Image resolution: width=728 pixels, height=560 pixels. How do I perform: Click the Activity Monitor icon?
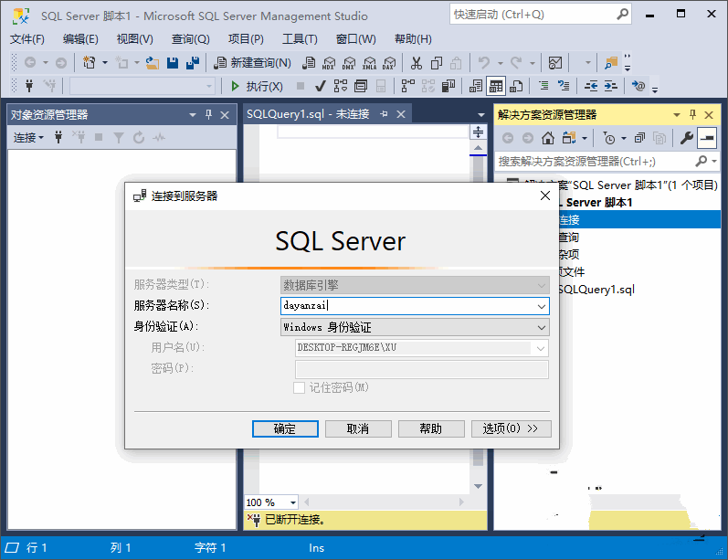pyautogui.click(x=555, y=63)
